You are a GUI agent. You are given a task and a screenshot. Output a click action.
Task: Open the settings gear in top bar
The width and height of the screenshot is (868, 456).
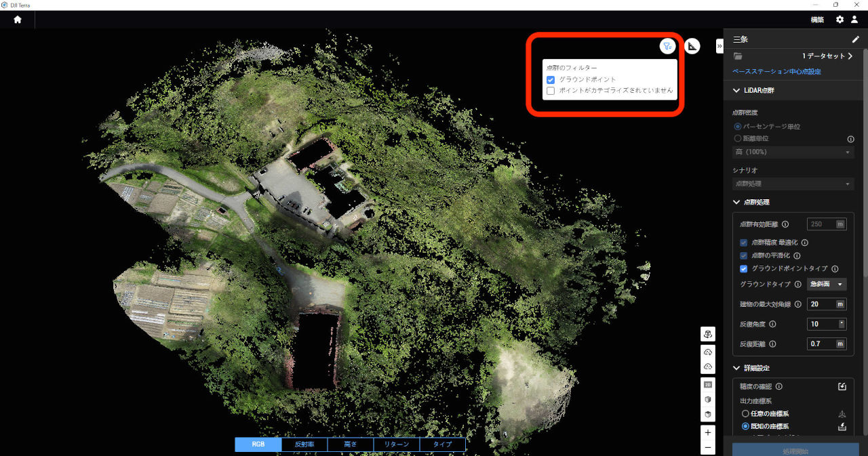click(x=840, y=20)
